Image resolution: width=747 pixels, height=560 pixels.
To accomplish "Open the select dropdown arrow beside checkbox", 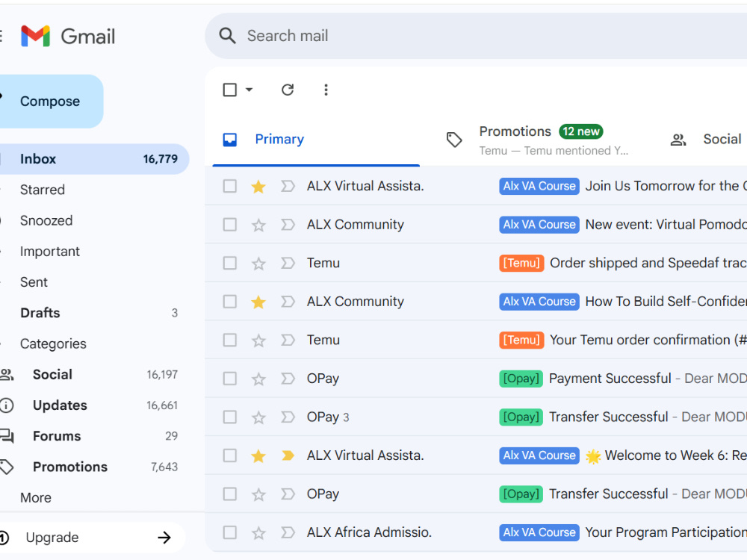I will 249,90.
